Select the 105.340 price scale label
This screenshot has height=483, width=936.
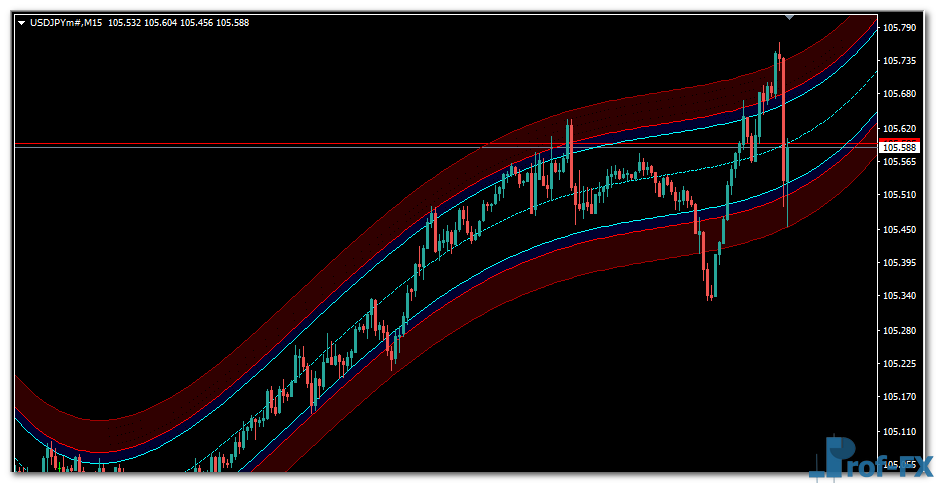pos(900,296)
